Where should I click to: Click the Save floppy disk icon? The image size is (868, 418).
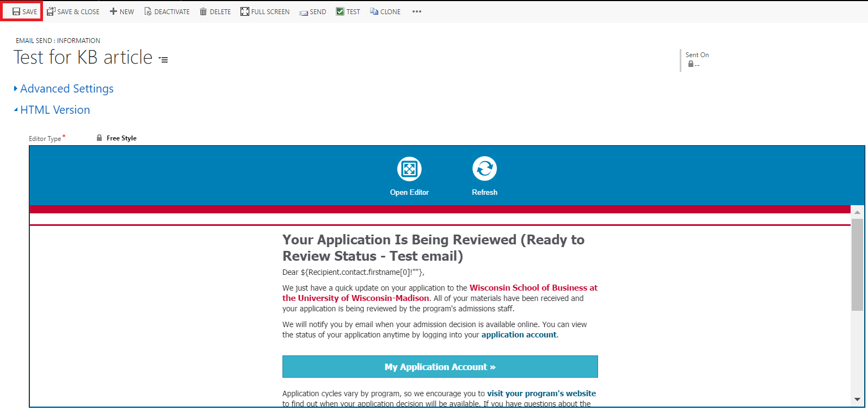coord(16,11)
